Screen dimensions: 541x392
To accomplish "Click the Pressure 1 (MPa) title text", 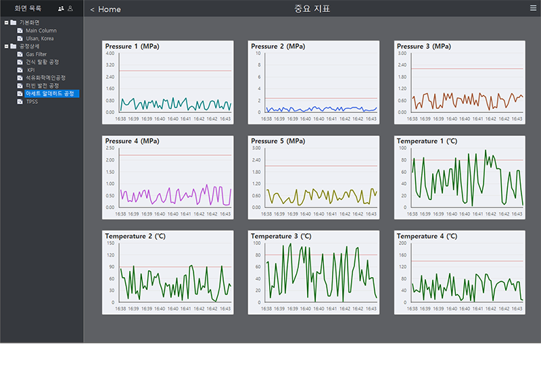I will [x=132, y=46].
